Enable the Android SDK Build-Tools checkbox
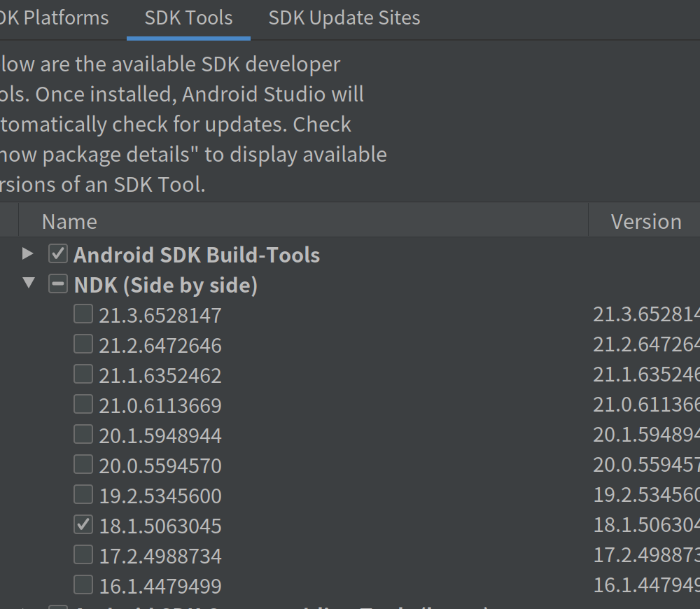The image size is (700, 609). (57, 253)
